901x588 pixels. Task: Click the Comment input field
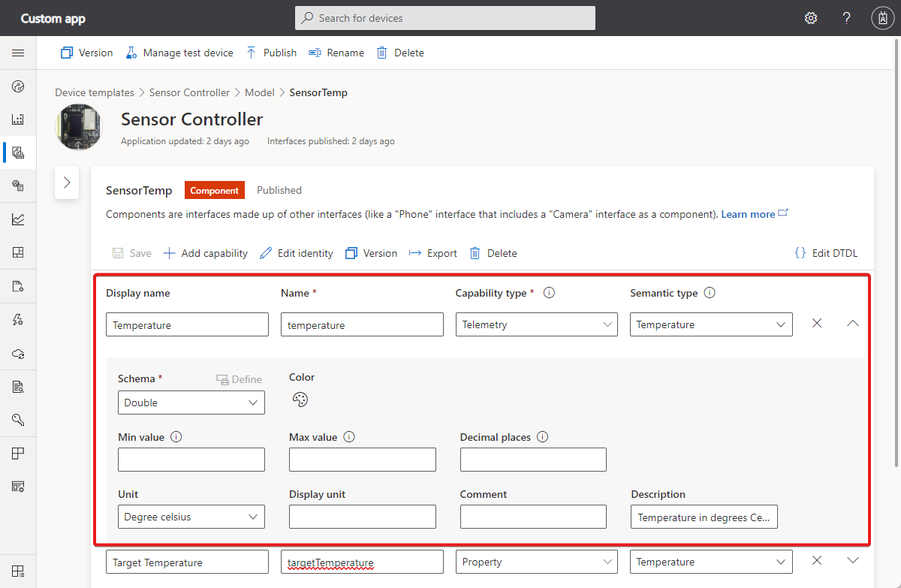[533, 517]
